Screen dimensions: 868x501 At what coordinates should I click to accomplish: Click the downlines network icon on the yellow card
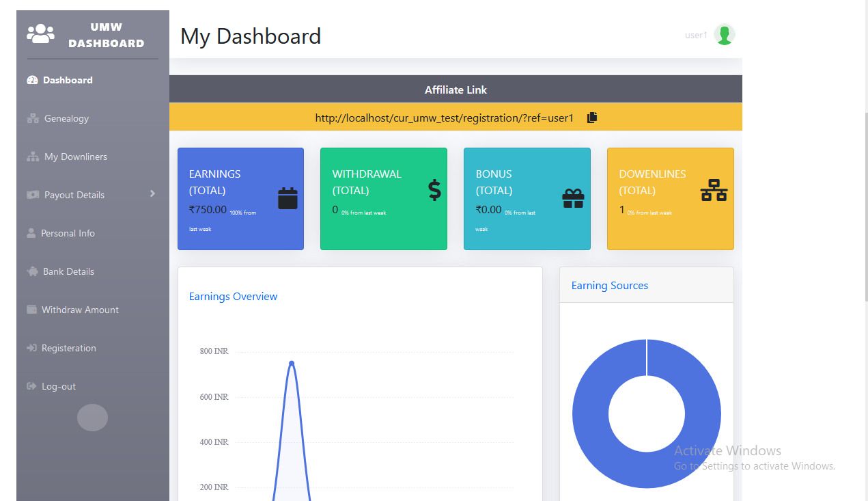point(714,192)
